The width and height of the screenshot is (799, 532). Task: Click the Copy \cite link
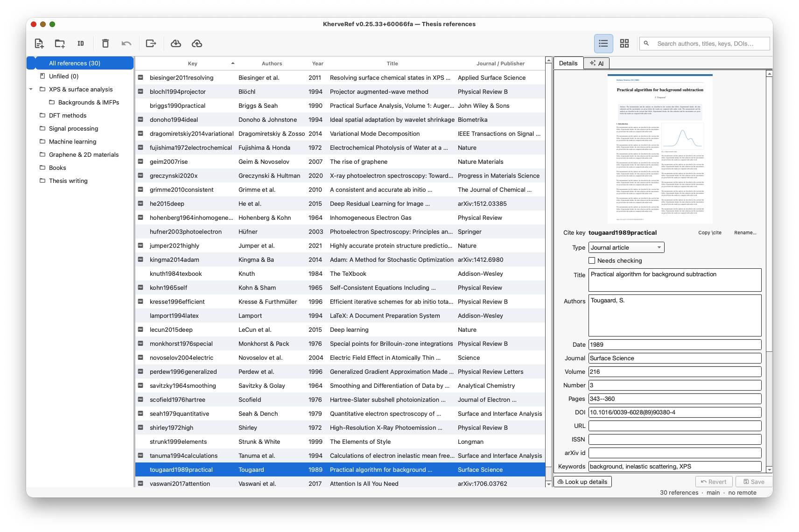(709, 232)
